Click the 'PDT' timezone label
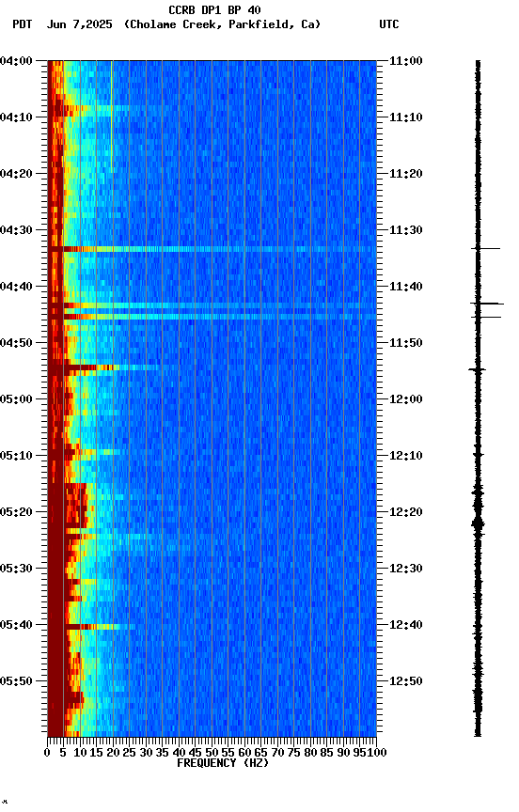The width and height of the screenshot is (519, 812). 23,24
